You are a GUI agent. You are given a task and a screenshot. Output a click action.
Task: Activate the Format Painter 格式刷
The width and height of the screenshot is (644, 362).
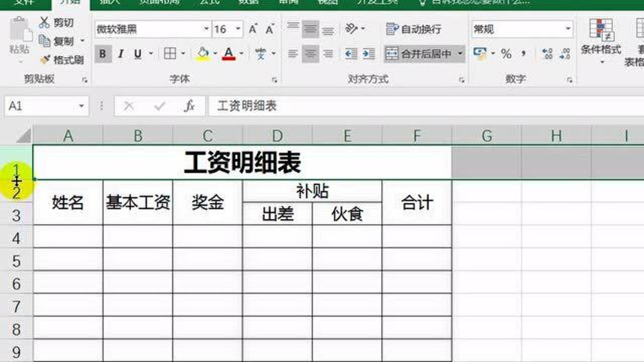tap(61, 60)
